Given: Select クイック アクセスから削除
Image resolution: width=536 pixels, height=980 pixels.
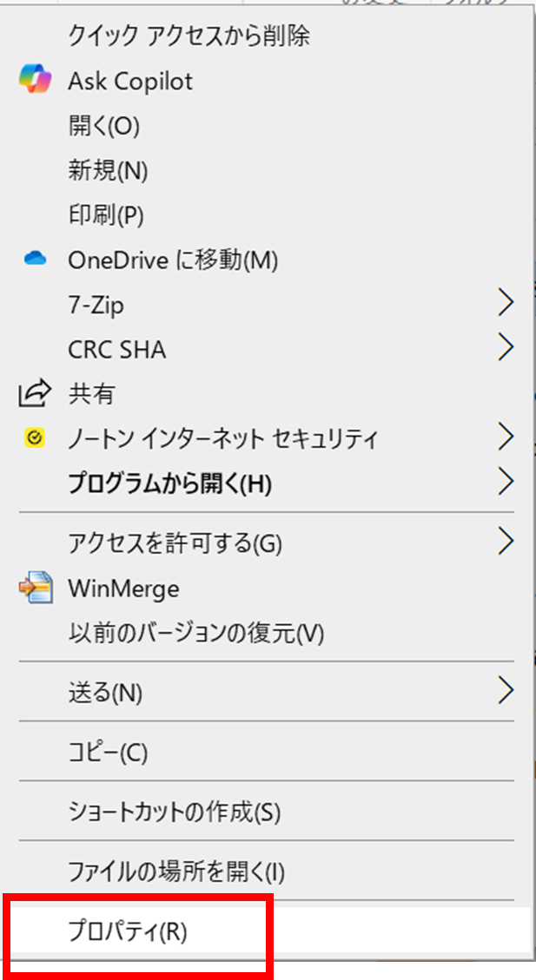Looking at the screenshot, I should pyautogui.click(x=189, y=36).
